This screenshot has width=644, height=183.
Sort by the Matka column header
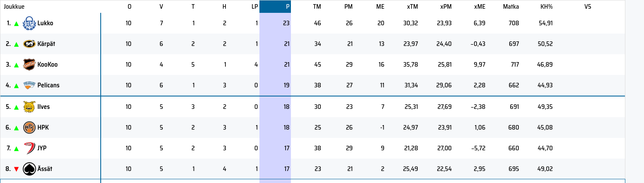pyautogui.click(x=511, y=7)
